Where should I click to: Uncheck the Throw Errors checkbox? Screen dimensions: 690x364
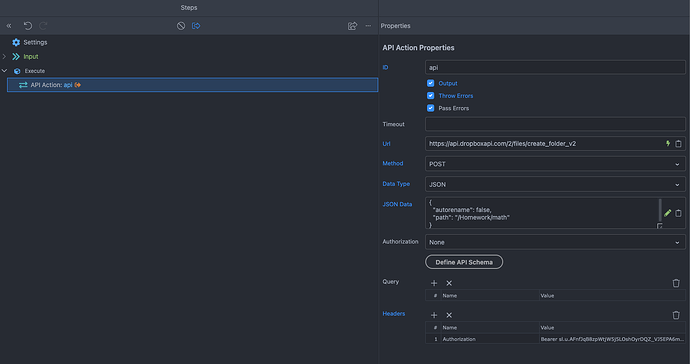(430, 96)
